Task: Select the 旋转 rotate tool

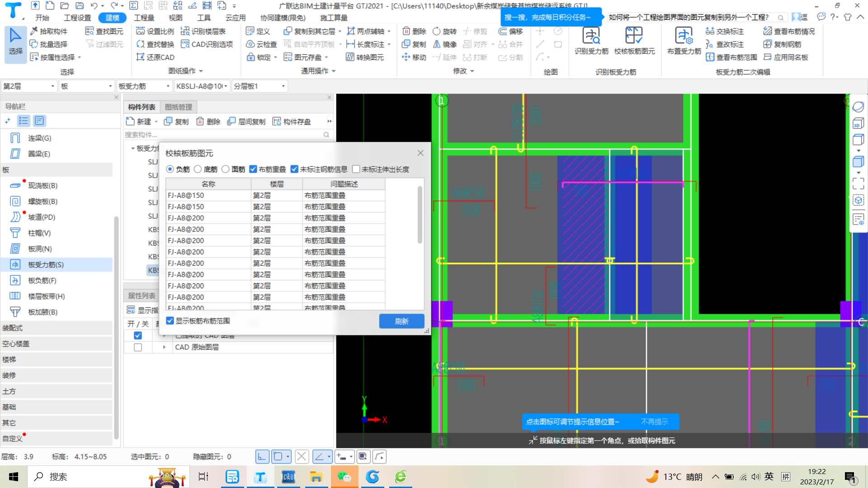Action: point(444,31)
